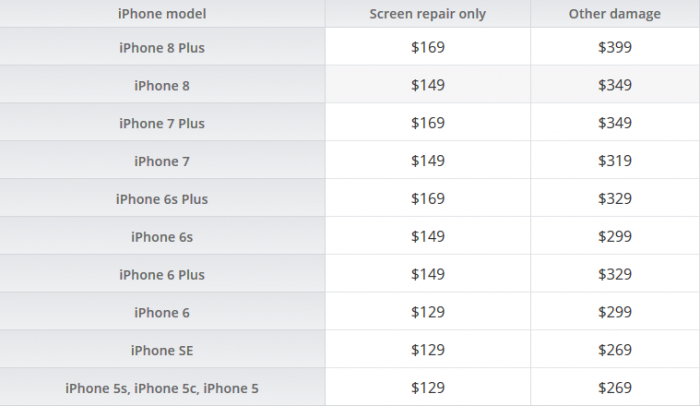Click the $399 other damage price
Screen dimensions: 700x406
pos(614,48)
